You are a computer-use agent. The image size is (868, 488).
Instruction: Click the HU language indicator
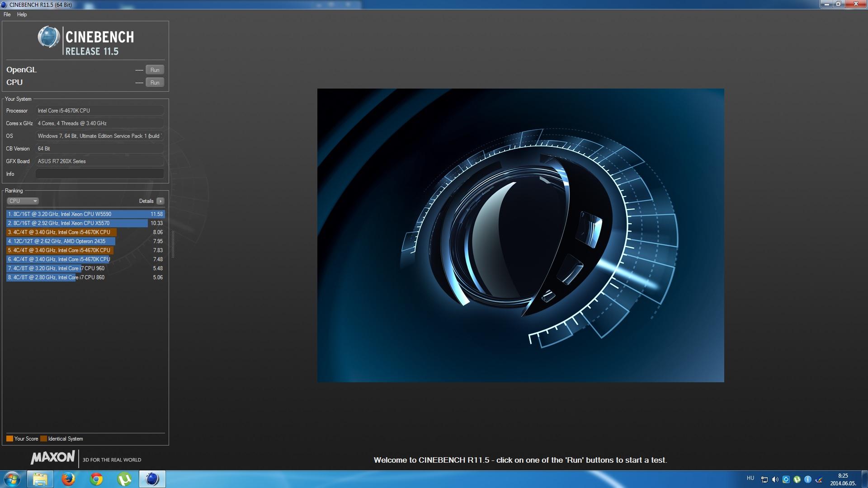coord(750,478)
